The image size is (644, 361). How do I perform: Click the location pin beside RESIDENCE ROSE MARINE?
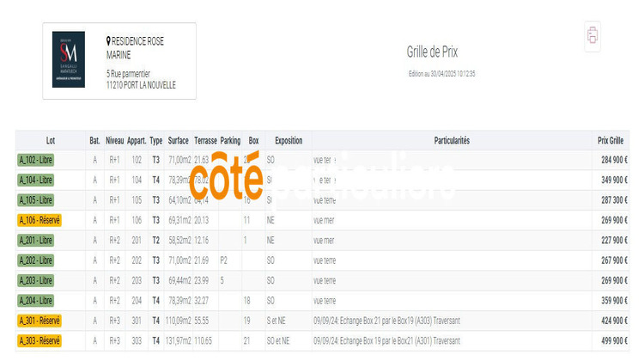coord(108,41)
